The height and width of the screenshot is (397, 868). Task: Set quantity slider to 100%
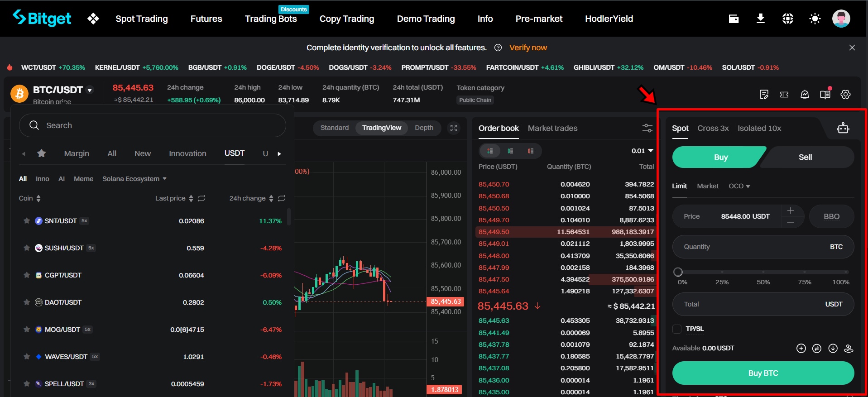[x=846, y=272]
